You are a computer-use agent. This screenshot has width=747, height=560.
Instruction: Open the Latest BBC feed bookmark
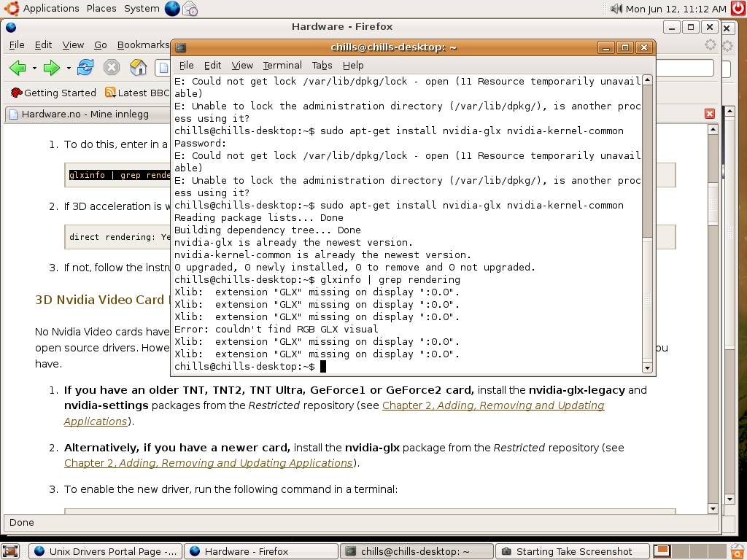click(x=137, y=93)
